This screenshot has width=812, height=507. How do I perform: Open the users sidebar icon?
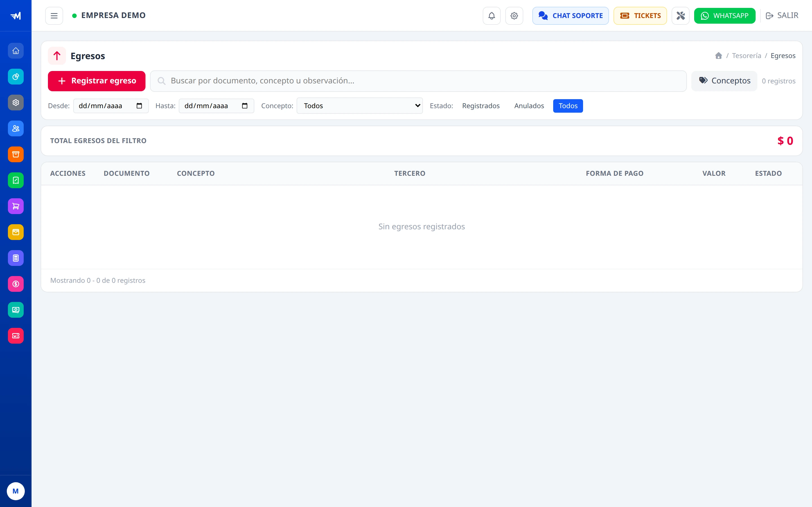(x=16, y=128)
